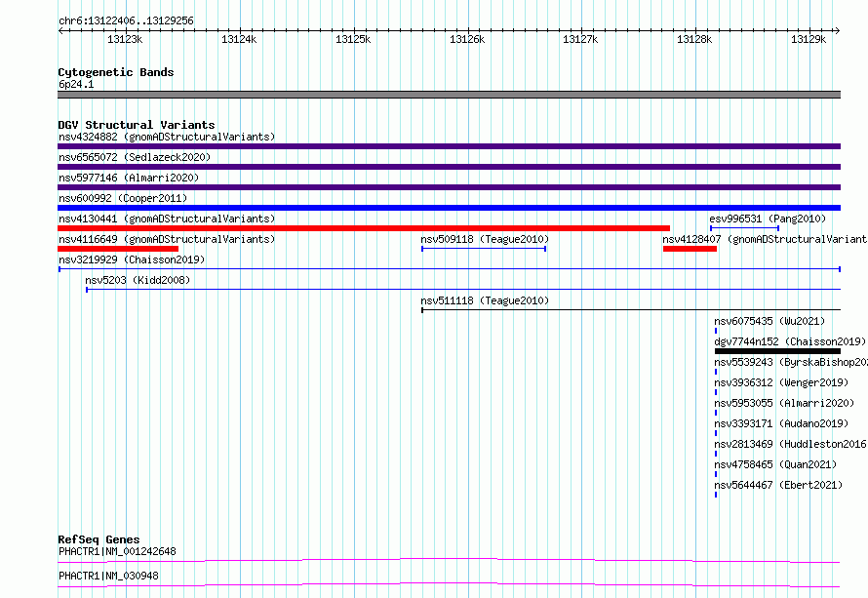Click the 13124k ruler tick label
Viewport: 868px width, 598px height.
point(239,39)
